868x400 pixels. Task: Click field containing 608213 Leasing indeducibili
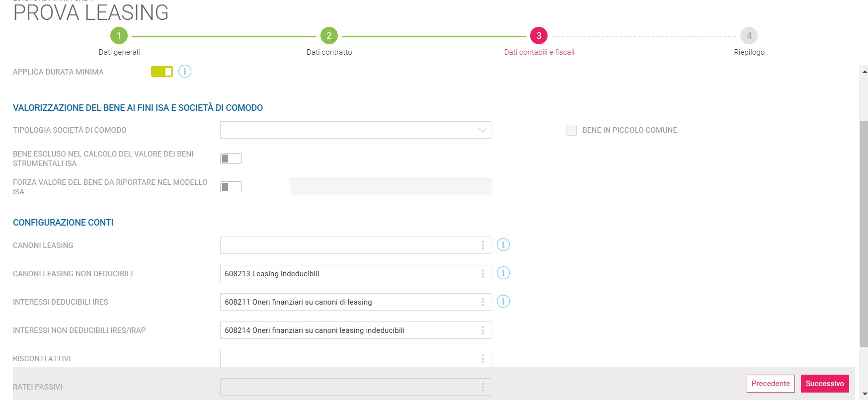[356, 274]
